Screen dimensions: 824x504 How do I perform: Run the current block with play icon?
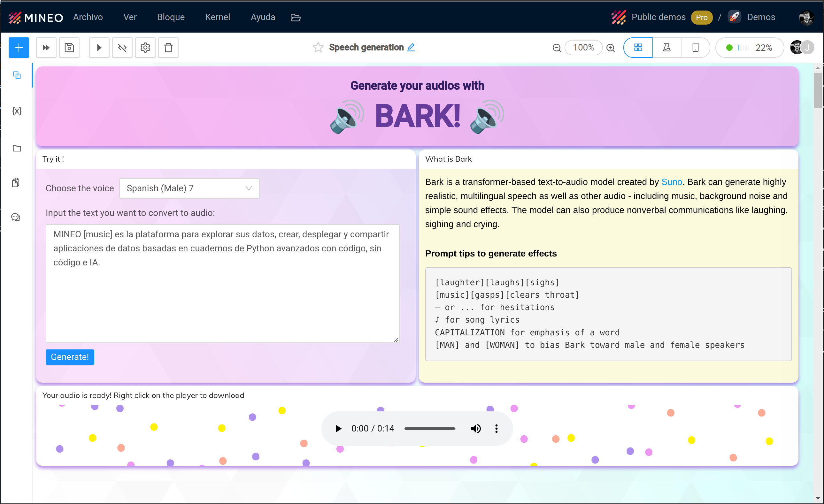(x=99, y=48)
